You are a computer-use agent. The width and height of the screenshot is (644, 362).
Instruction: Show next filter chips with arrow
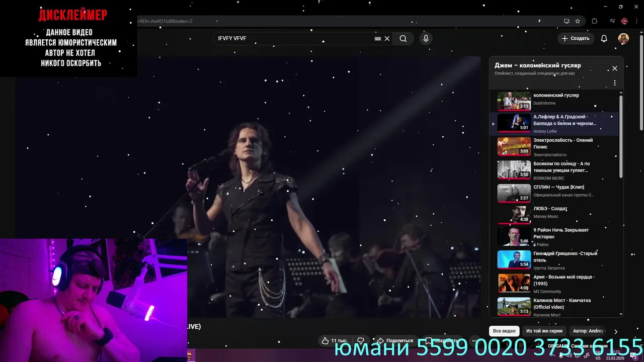615,331
